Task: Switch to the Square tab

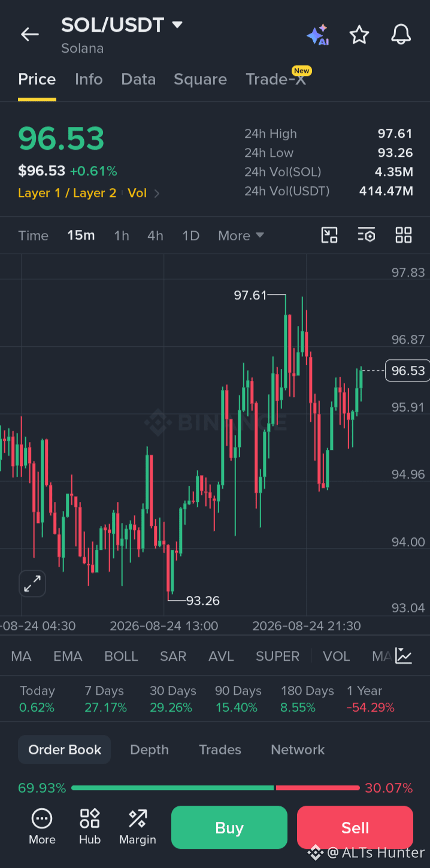Action: pyautogui.click(x=200, y=80)
